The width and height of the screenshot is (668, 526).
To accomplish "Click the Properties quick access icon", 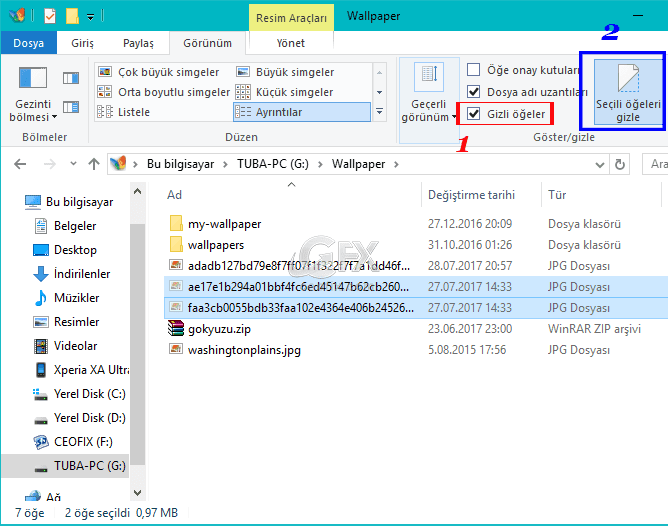I will (x=50, y=16).
